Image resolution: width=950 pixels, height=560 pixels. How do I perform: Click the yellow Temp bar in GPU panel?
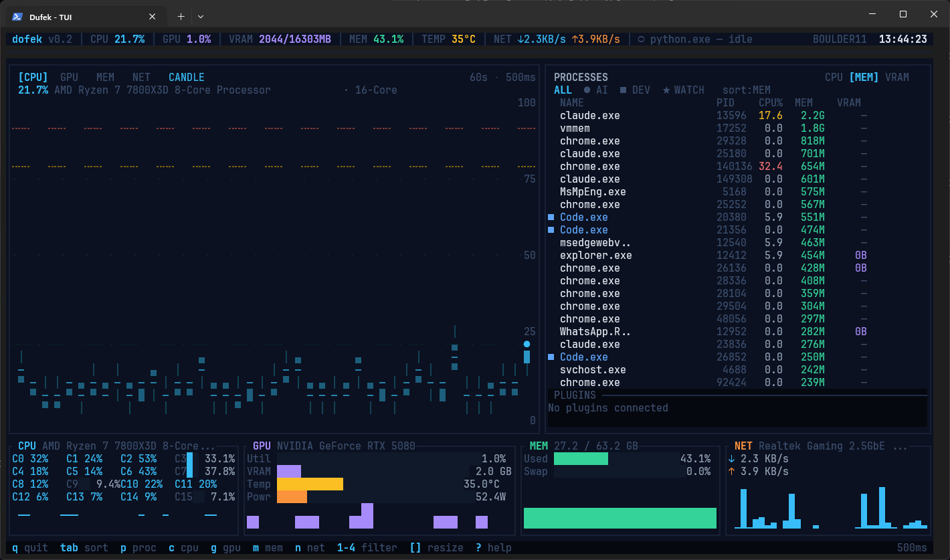[x=310, y=484]
